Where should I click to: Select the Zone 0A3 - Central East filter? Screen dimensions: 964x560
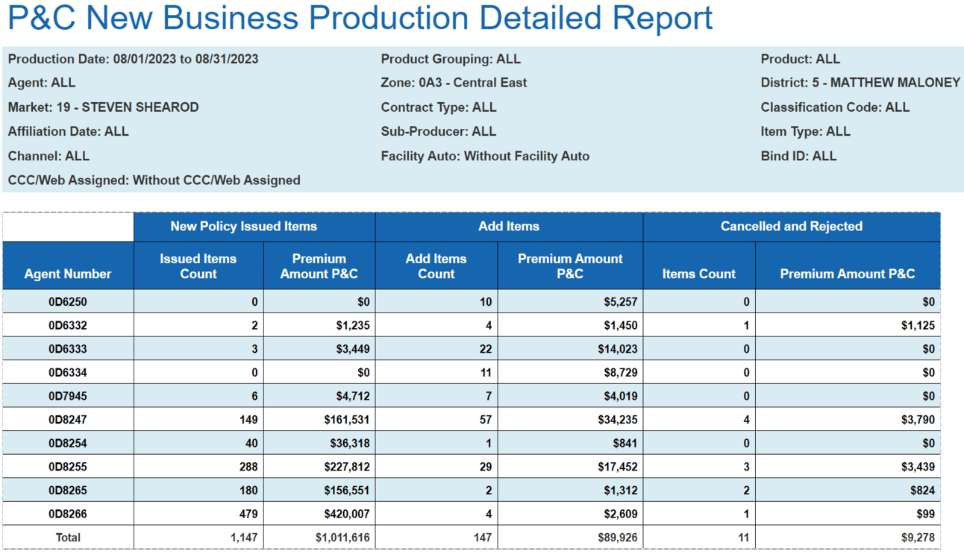tap(454, 83)
